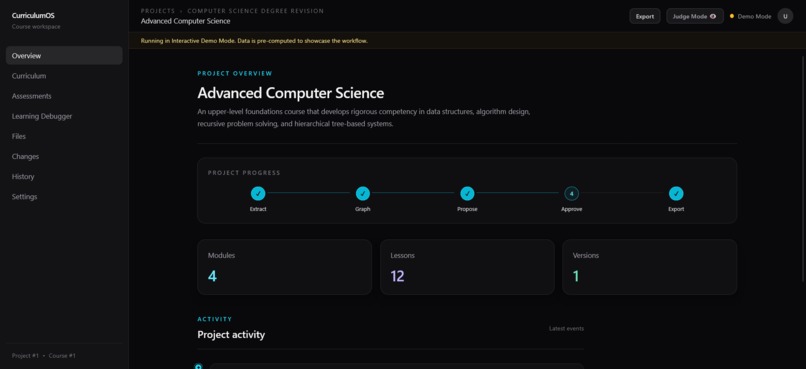Click the Propose step checkmark
806x369 pixels.
[467, 194]
